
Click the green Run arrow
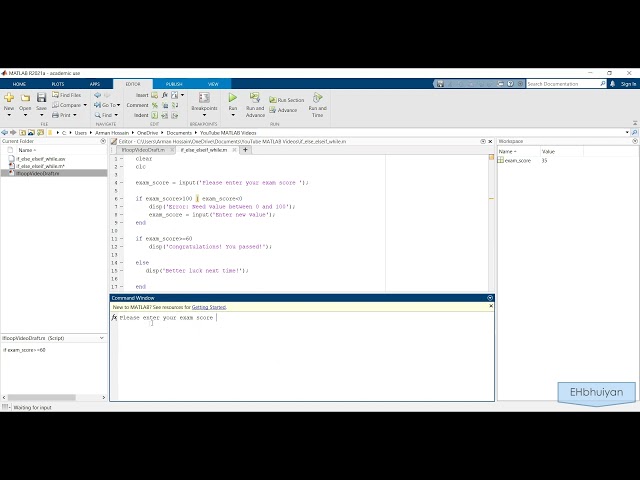click(x=233, y=97)
